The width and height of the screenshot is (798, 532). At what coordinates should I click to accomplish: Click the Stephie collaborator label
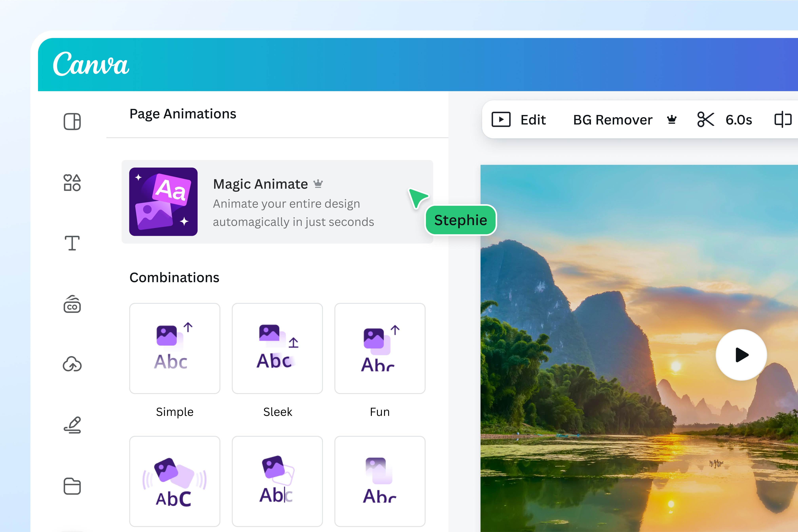tap(461, 220)
